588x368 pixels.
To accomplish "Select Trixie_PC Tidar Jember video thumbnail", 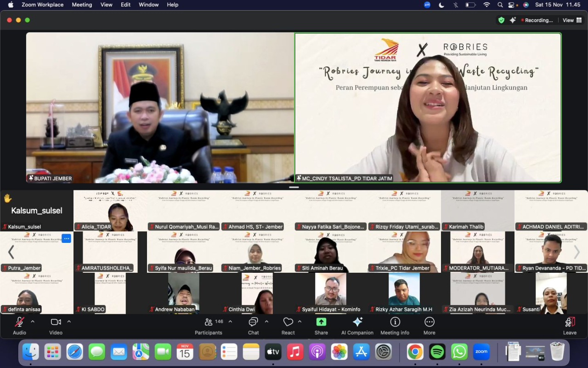I will [404, 252].
